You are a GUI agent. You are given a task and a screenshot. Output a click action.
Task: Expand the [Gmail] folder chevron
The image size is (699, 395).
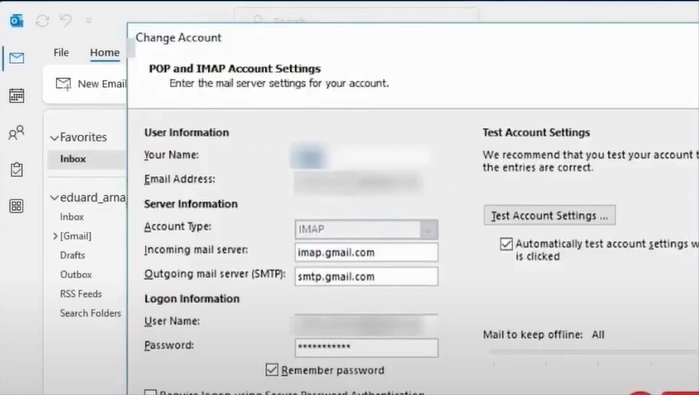pyautogui.click(x=55, y=236)
